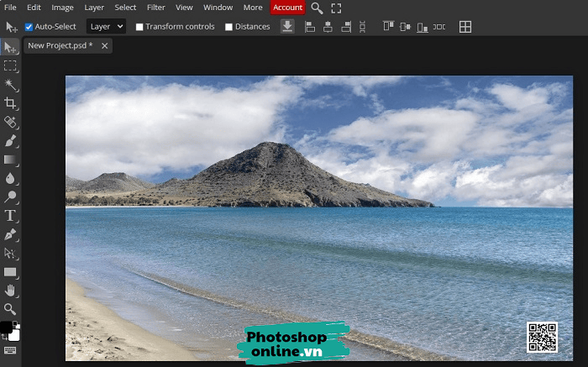
Task: Click the Pen tool
Action: (10, 233)
